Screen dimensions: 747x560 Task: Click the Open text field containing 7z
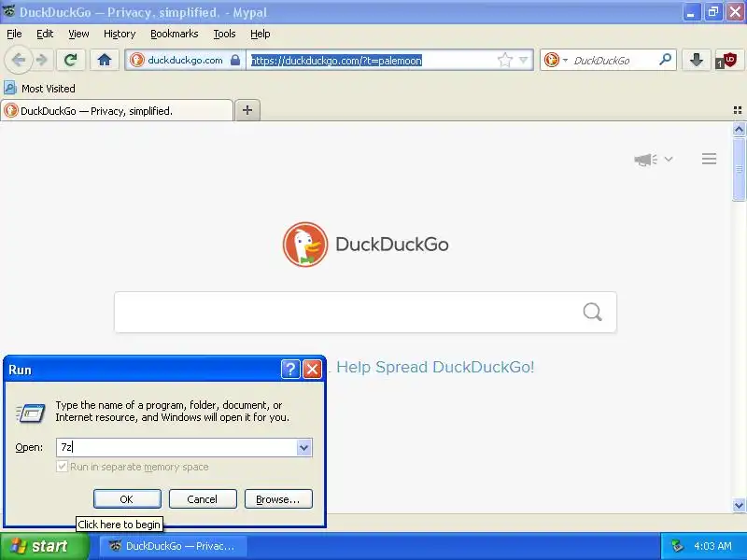pyautogui.click(x=176, y=448)
